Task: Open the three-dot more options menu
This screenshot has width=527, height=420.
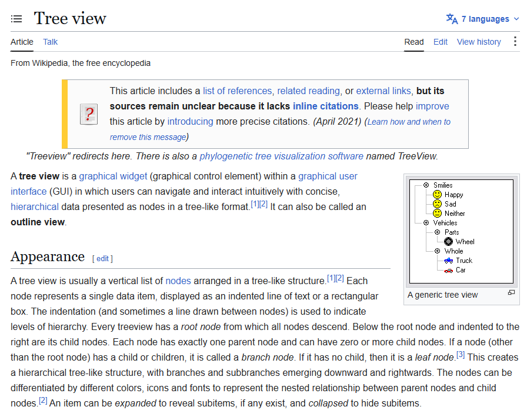Action: 515,42
